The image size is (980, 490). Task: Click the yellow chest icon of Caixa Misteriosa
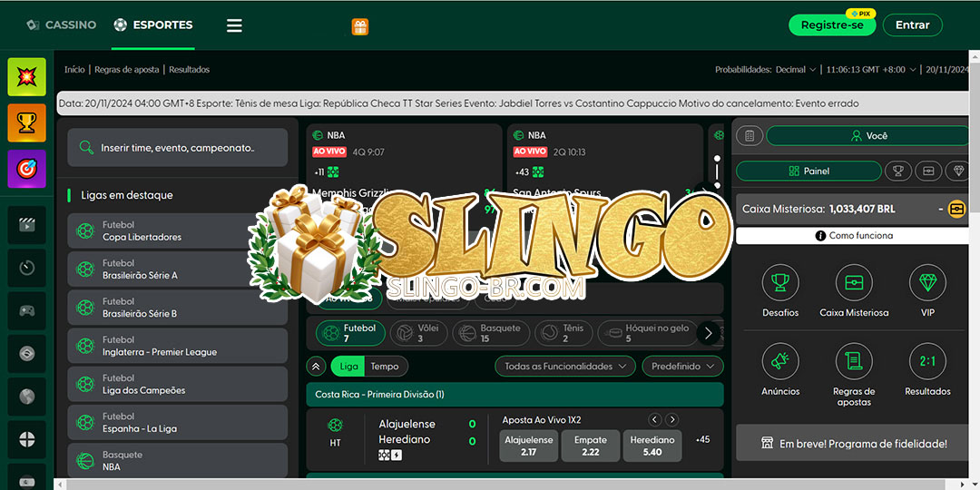957,210
